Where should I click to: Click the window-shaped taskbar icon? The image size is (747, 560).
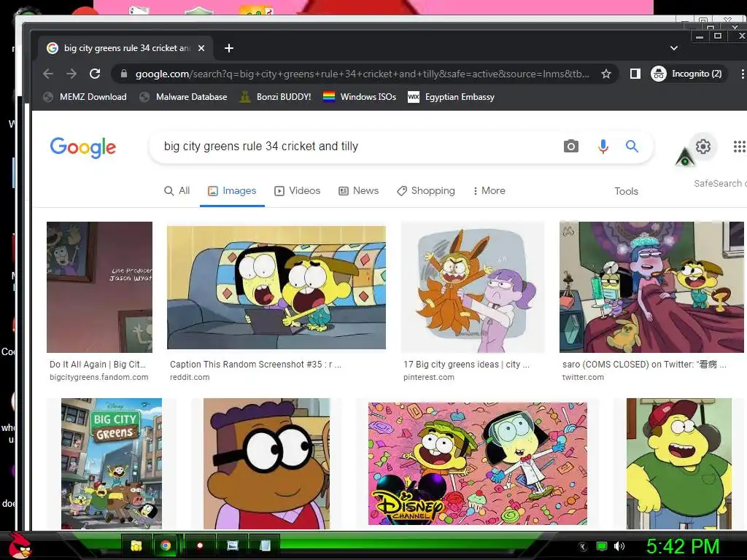tap(233, 545)
